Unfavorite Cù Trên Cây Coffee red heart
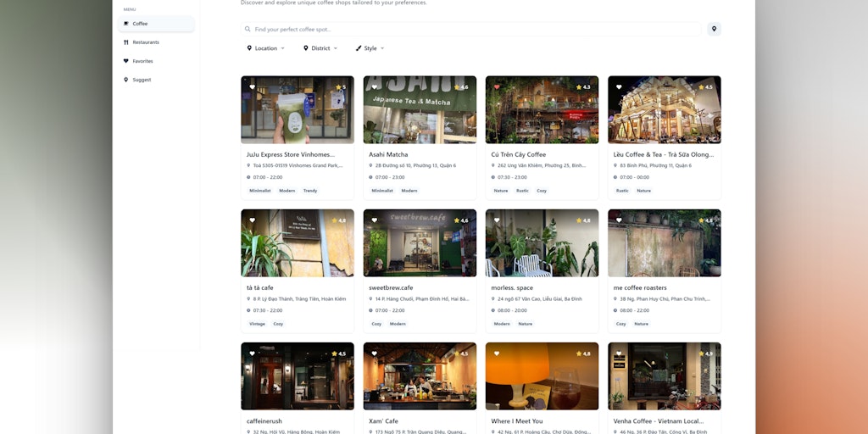 pos(497,87)
